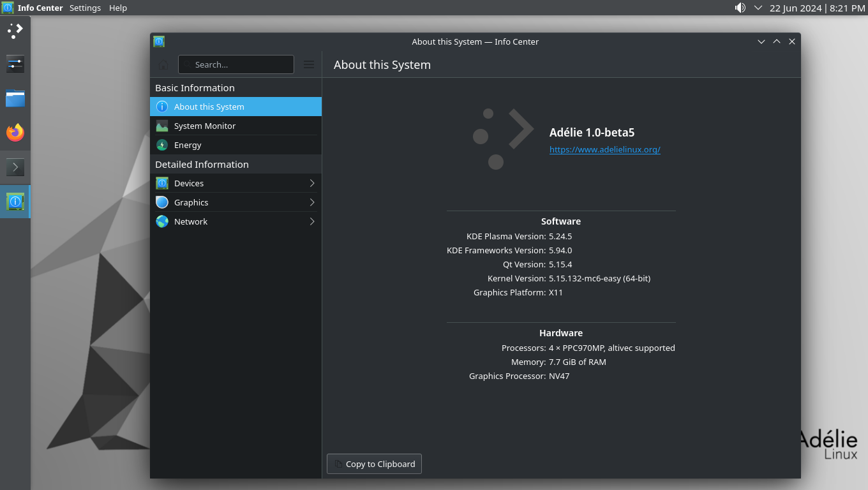Click the Info Center icon in top bar
Image resolution: width=868 pixels, height=490 pixels.
pyautogui.click(x=8, y=8)
